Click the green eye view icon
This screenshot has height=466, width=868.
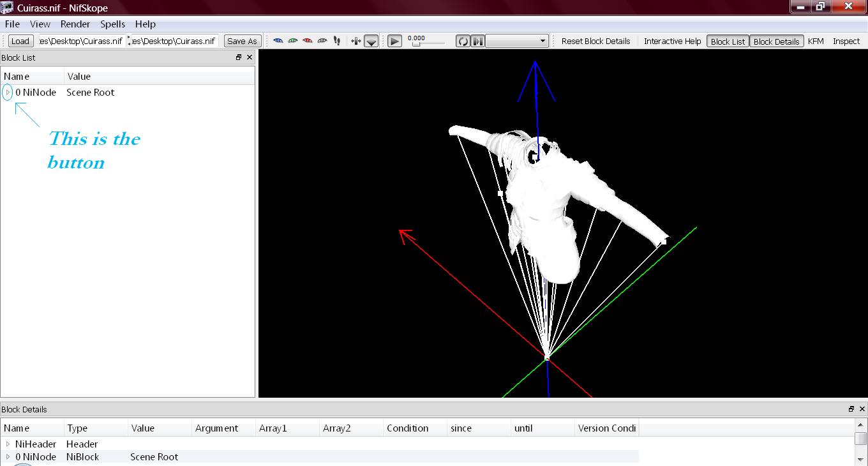click(292, 41)
